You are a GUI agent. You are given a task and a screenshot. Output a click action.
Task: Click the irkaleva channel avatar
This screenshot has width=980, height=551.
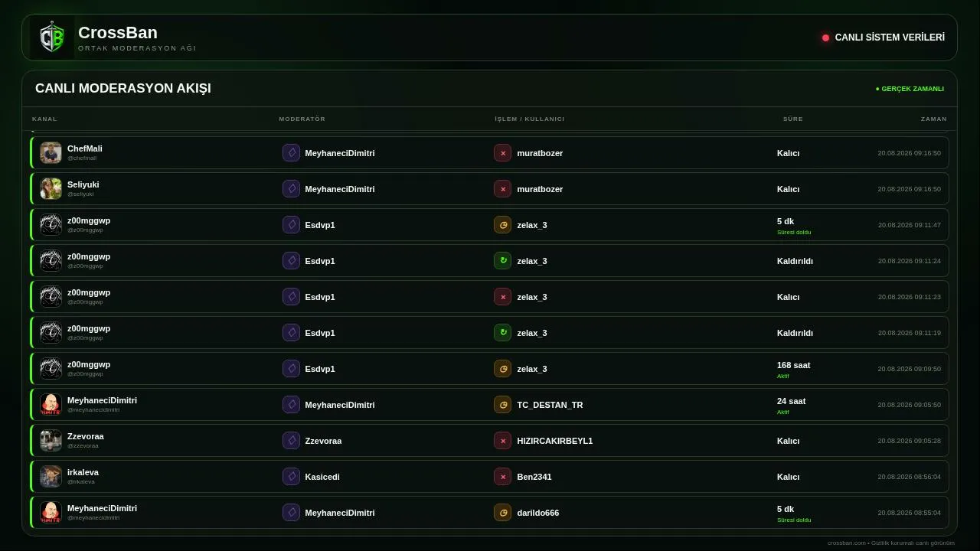click(51, 477)
